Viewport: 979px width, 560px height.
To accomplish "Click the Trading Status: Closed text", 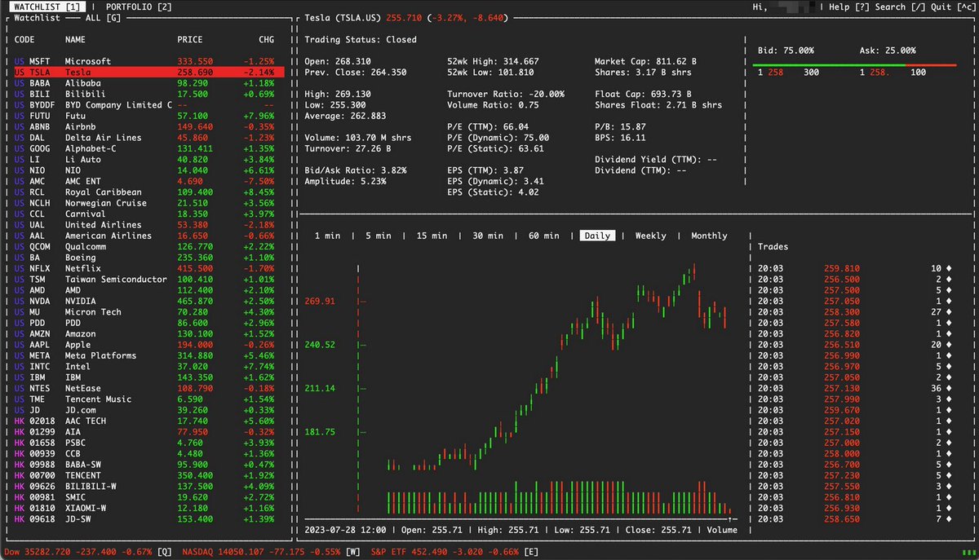I will (360, 39).
